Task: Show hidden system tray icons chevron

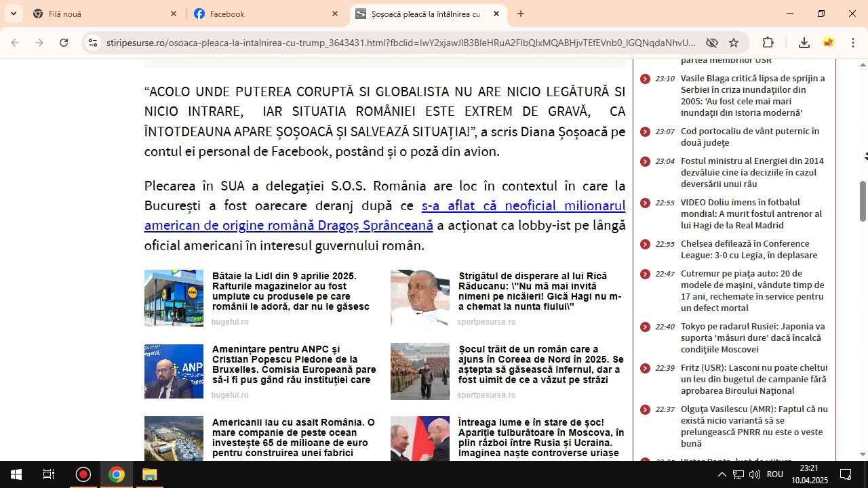Action: (x=722, y=474)
